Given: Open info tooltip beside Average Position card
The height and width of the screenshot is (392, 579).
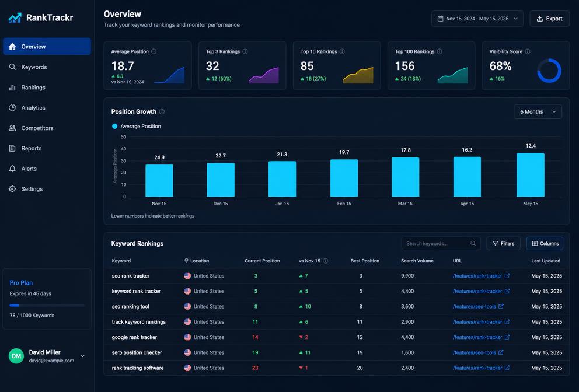Looking at the screenshot, I should tap(154, 52).
